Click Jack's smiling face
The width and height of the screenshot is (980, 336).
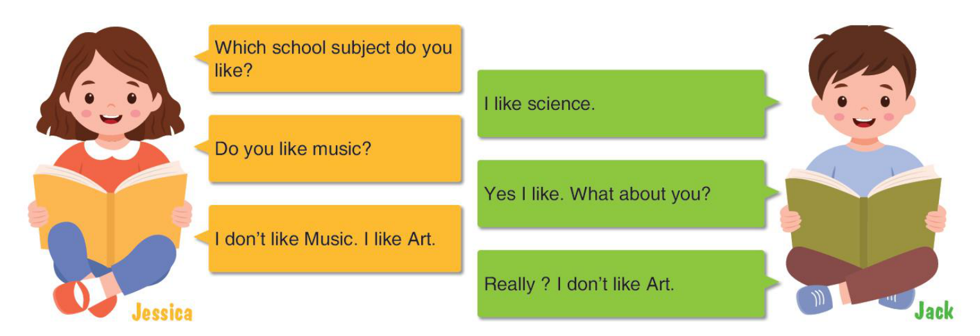(x=862, y=106)
